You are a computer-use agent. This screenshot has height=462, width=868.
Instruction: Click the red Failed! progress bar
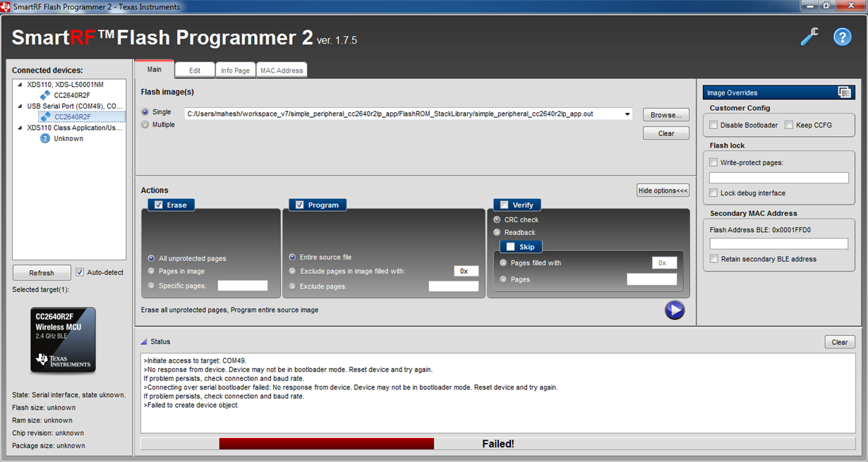pos(327,444)
